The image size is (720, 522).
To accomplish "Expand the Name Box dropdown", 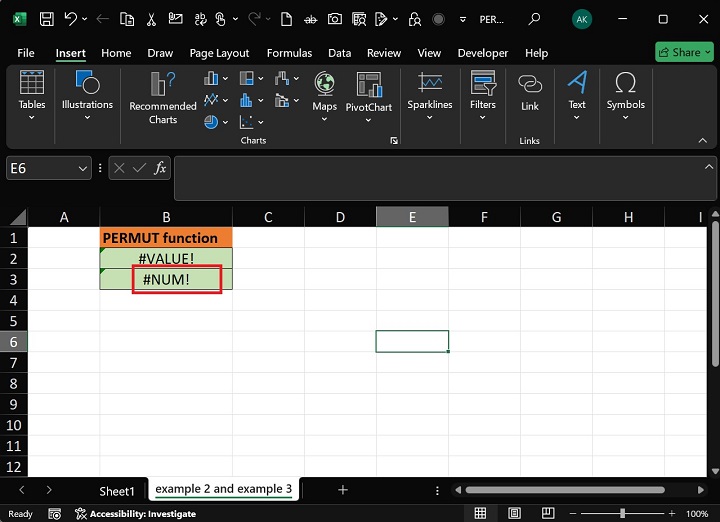I will [x=83, y=169].
